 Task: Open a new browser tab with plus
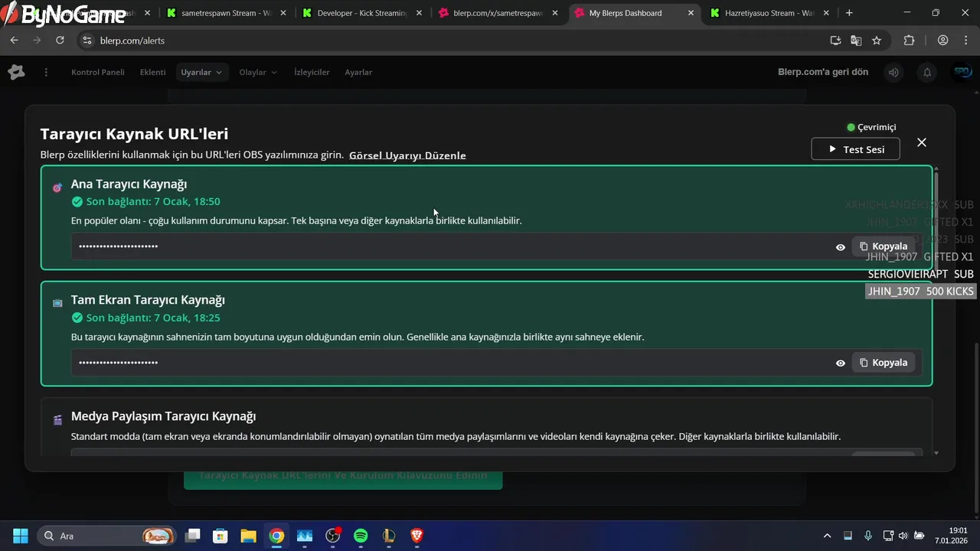(849, 13)
